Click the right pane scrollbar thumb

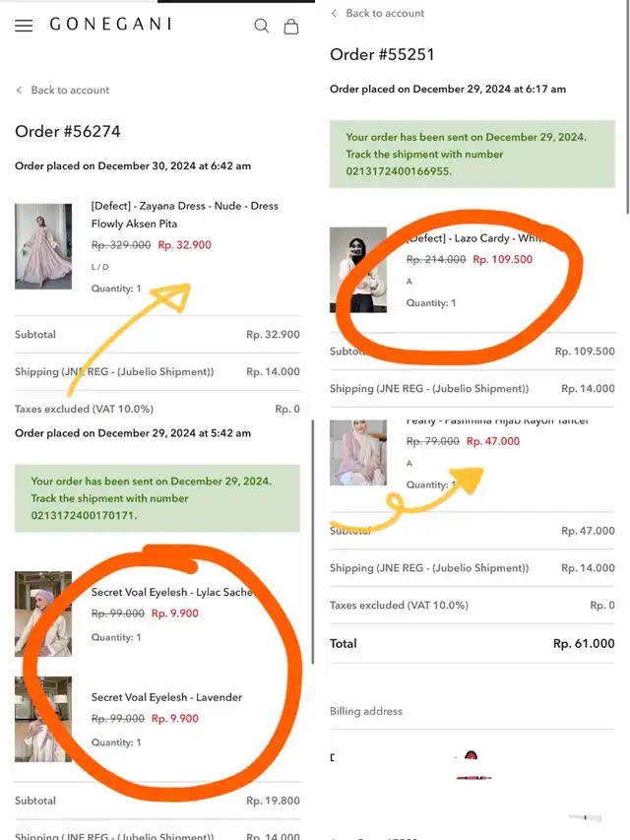click(x=628, y=107)
